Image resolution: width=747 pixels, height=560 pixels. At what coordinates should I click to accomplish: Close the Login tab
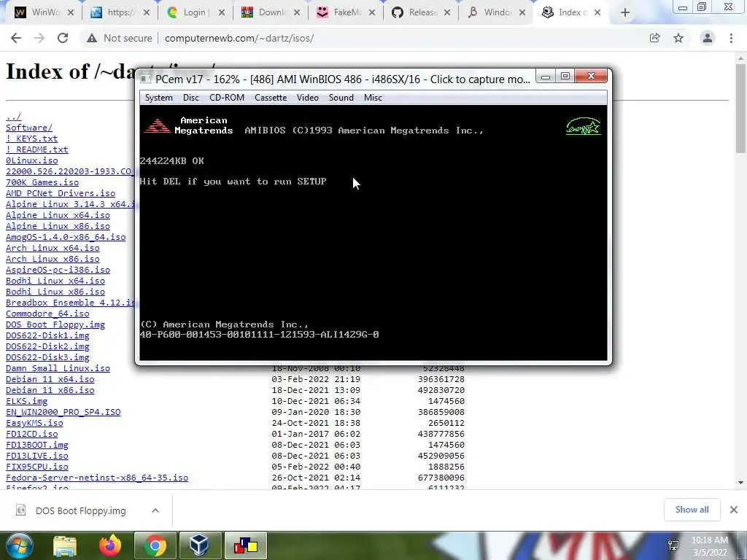(222, 13)
